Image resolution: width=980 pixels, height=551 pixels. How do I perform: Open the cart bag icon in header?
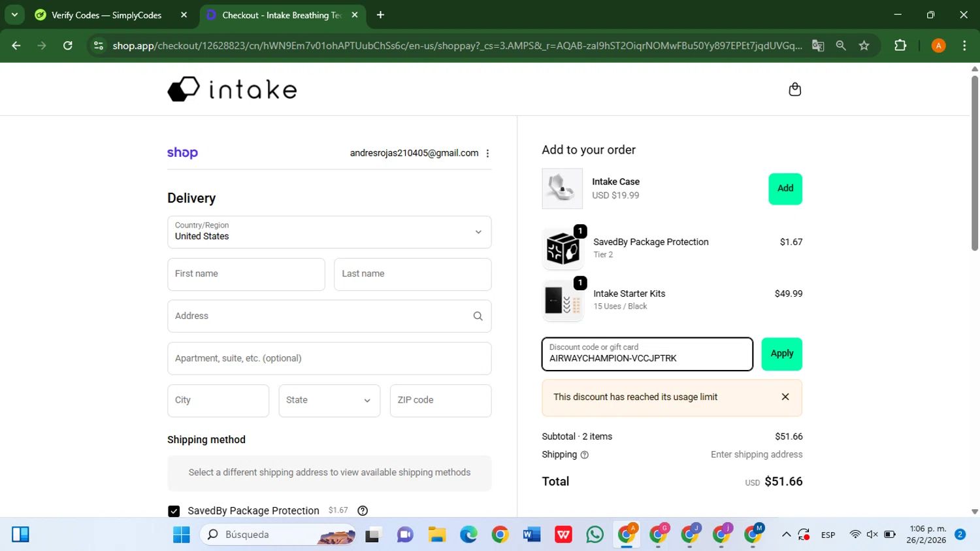tap(794, 90)
